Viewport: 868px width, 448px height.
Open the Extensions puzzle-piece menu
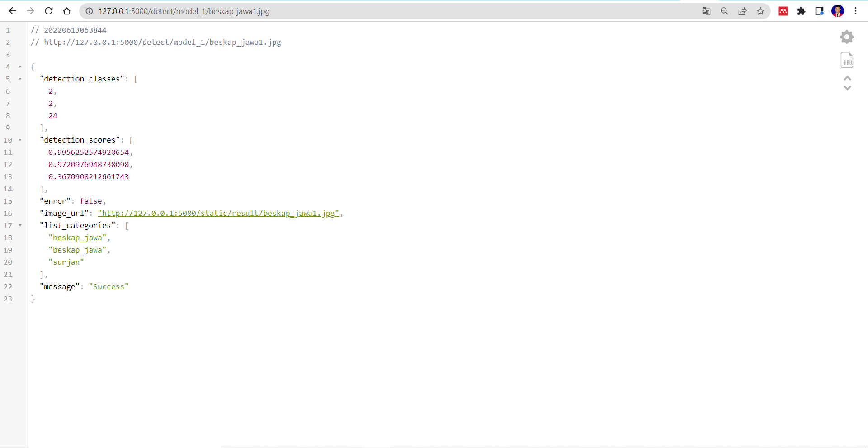801,11
